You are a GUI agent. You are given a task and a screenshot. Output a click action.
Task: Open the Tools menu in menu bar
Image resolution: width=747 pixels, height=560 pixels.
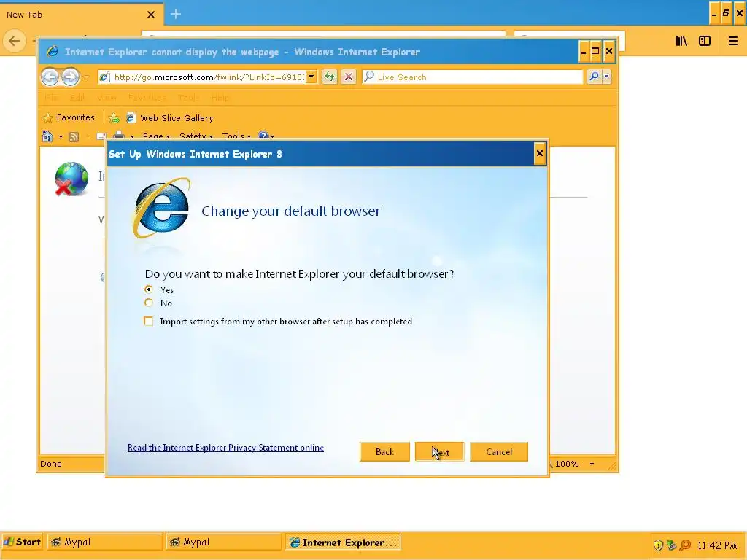coord(189,98)
